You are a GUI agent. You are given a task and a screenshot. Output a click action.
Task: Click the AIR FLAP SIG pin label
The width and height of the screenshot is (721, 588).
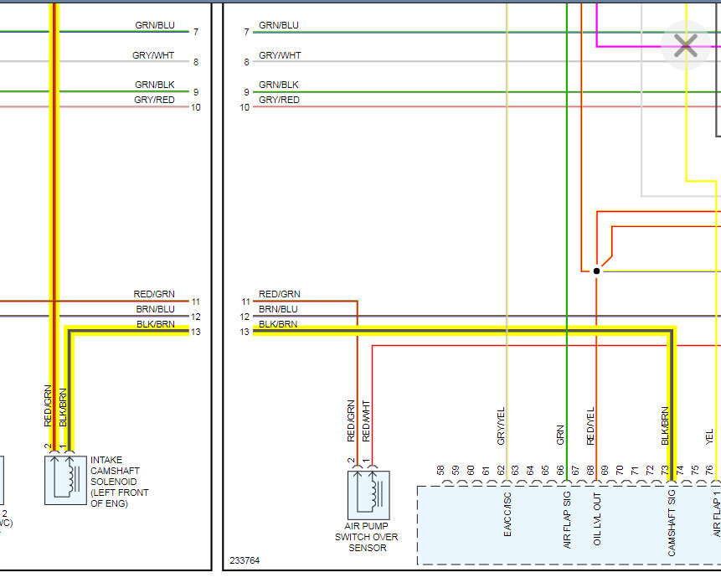click(x=566, y=520)
